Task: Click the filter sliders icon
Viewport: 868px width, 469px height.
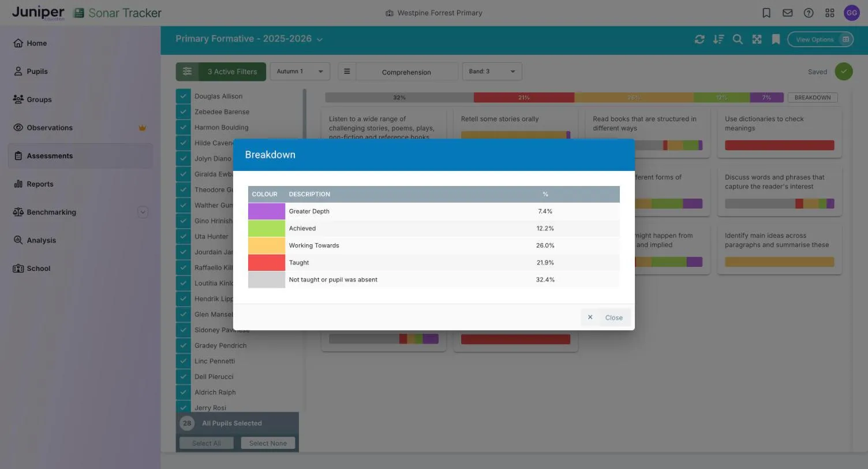Action: [187, 72]
